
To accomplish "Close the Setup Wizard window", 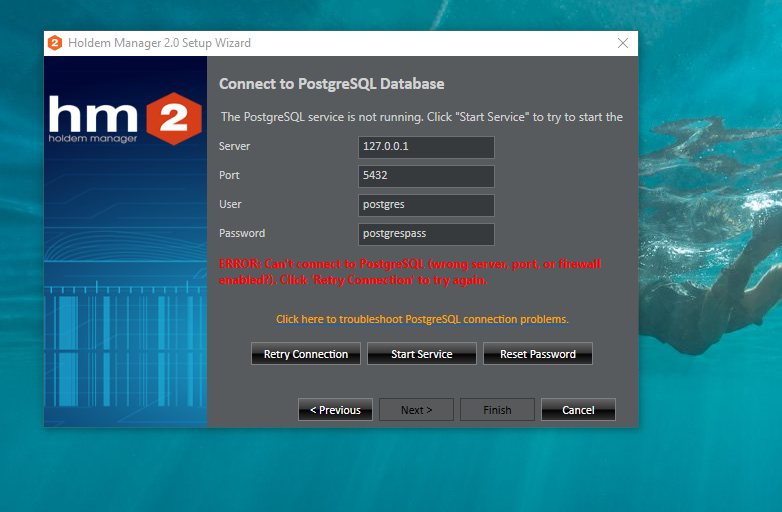I will click(x=622, y=43).
